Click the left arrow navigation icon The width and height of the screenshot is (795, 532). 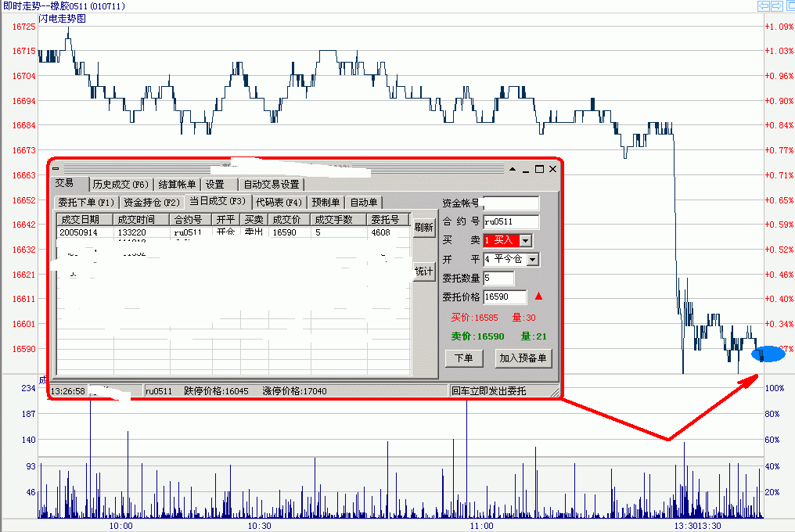(764, 6)
